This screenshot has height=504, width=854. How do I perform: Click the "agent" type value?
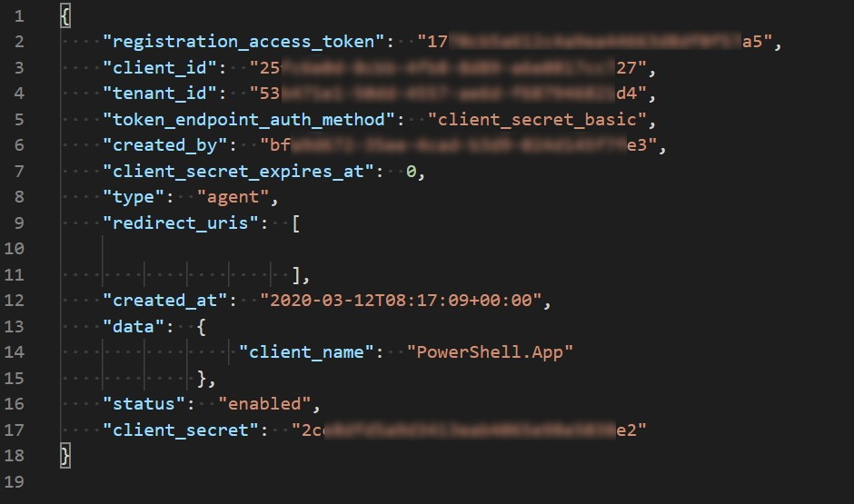(233, 197)
